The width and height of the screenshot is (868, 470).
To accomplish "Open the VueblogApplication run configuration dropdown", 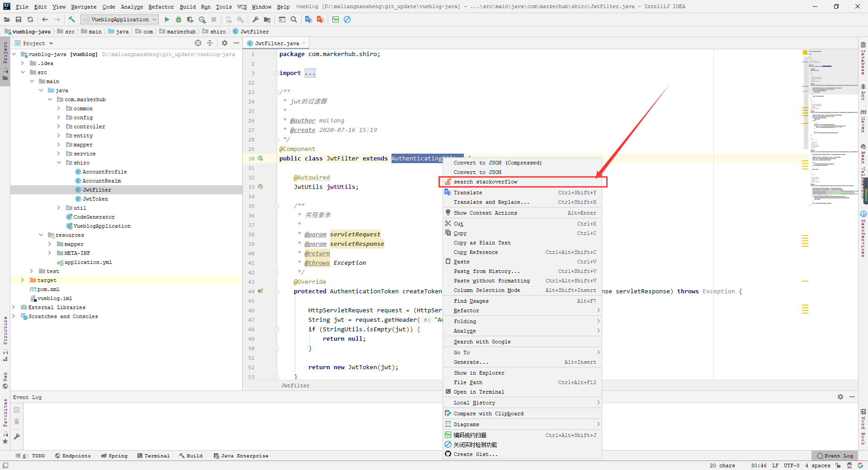I will pyautogui.click(x=120, y=19).
